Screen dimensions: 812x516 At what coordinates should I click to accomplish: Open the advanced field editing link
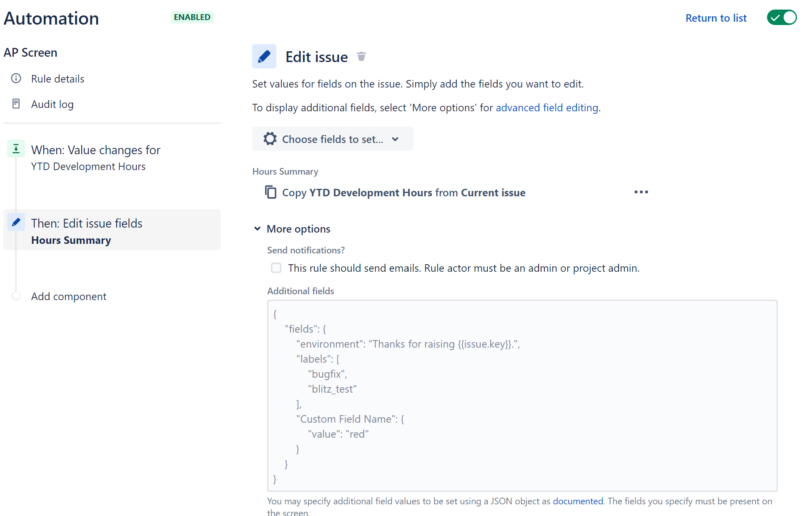coord(546,108)
